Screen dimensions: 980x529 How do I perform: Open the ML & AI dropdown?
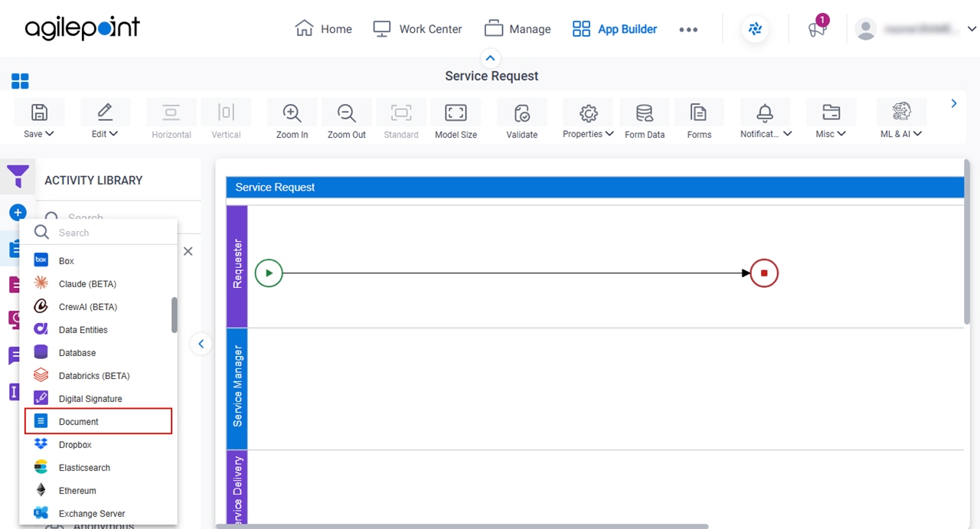[901, 119]
